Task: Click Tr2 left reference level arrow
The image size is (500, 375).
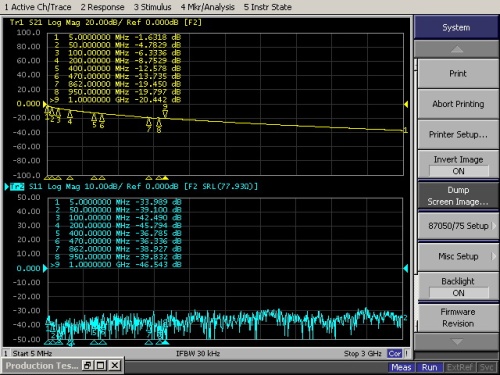Action: 45,268
